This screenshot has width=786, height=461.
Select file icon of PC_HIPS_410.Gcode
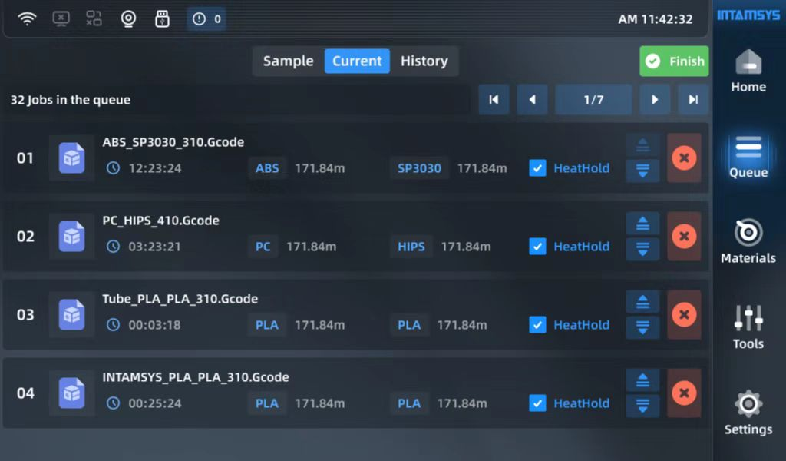(72, 236)
